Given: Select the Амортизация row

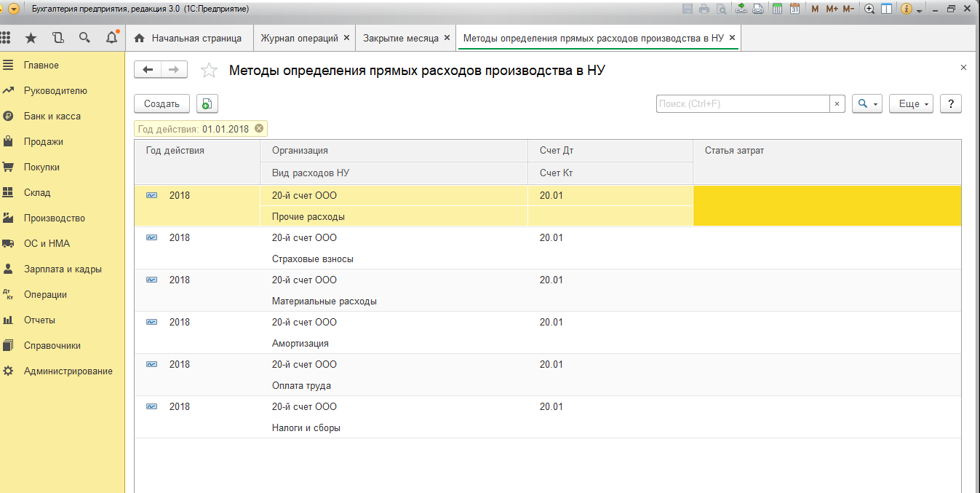Looking at the screenshot, I should point(548,333).
